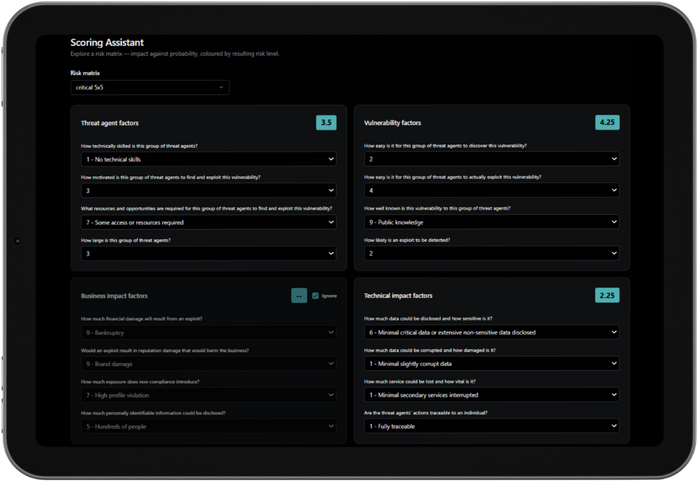Expand the threat agent motivation dropdown
The height and width of the screenshot is (482, 700).
coord(208,191)
